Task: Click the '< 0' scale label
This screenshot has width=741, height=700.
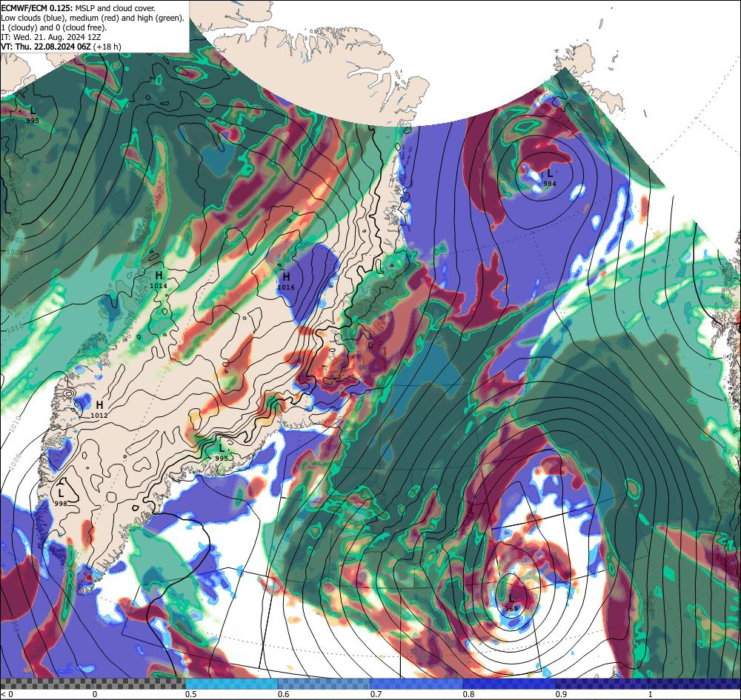Action: pos(7,694)
